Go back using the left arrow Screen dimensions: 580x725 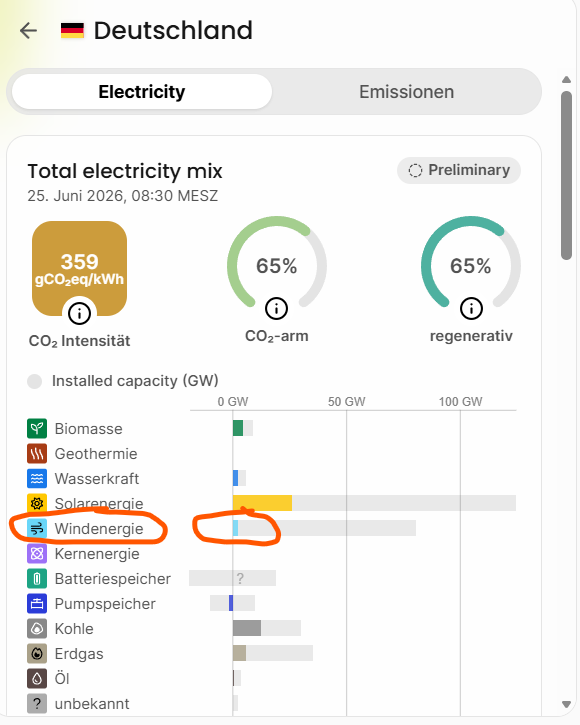(29, 31)
